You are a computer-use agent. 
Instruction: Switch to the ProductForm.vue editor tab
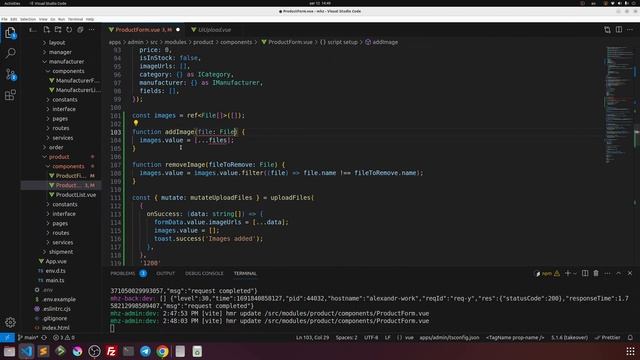click(x=144, y=30)
